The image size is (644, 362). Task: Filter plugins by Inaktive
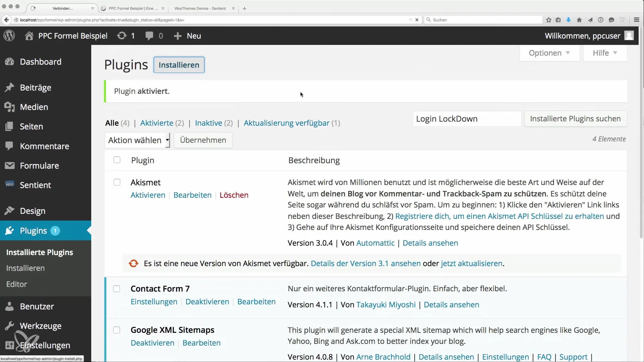click(x=209, y=123)
